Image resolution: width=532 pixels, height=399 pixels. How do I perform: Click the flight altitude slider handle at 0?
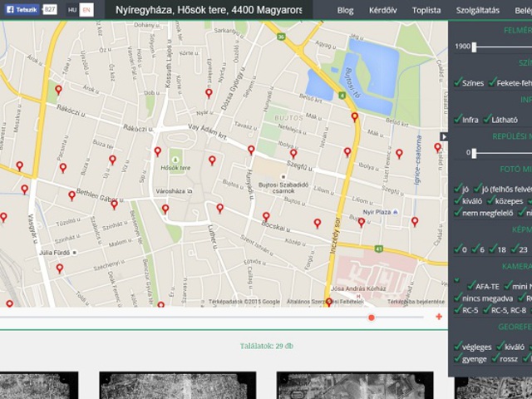pyautogui.click(x=474, y=153)
